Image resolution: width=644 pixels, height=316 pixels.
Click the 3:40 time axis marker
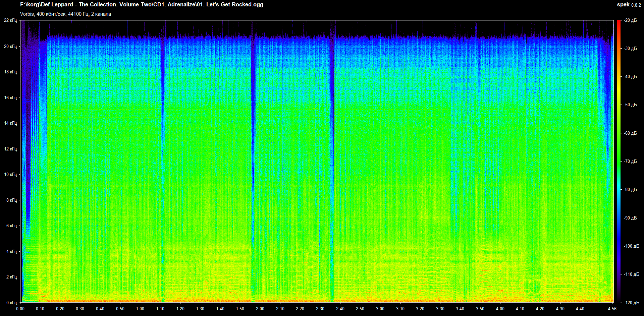[460, 309]
